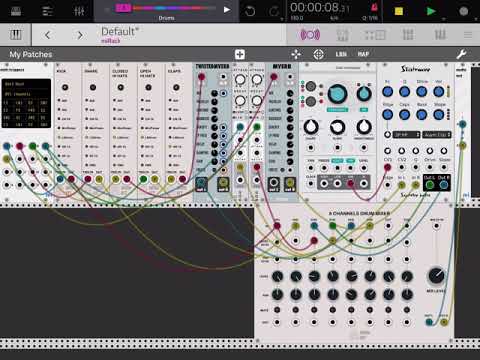Click the large teal frequency knob
The width and height of the screenshot is (480, 360).
pos(337,94)
